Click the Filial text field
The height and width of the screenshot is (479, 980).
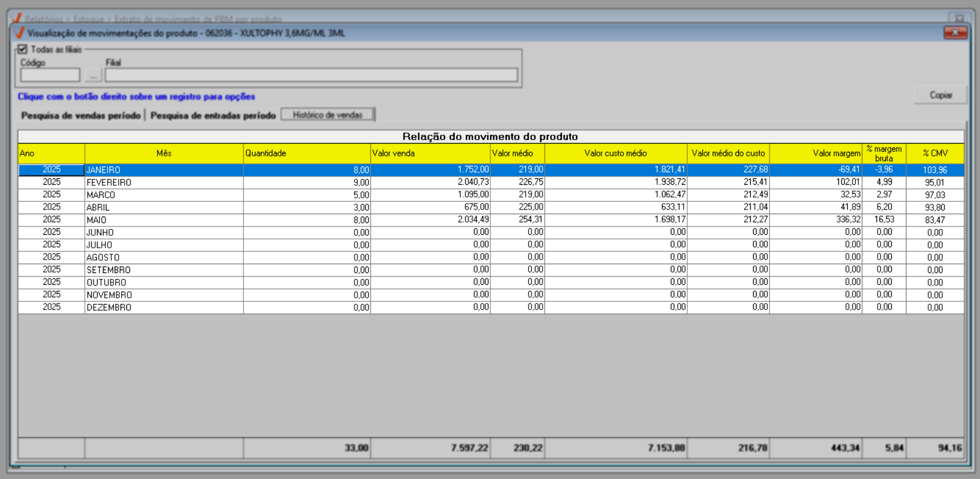[311, 75]
